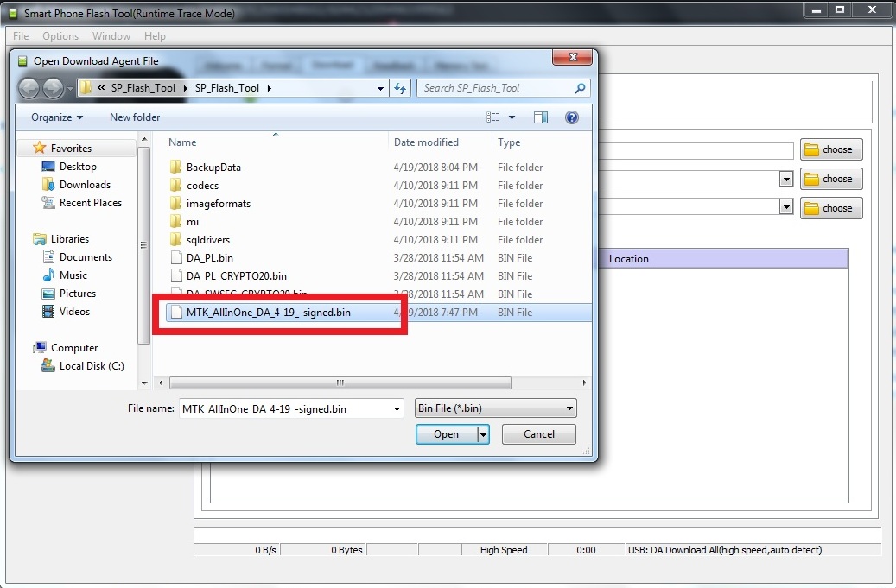Refresh the SP_Flash_Tool address bar
896x588 pixels.
click(x=399, y=87)
